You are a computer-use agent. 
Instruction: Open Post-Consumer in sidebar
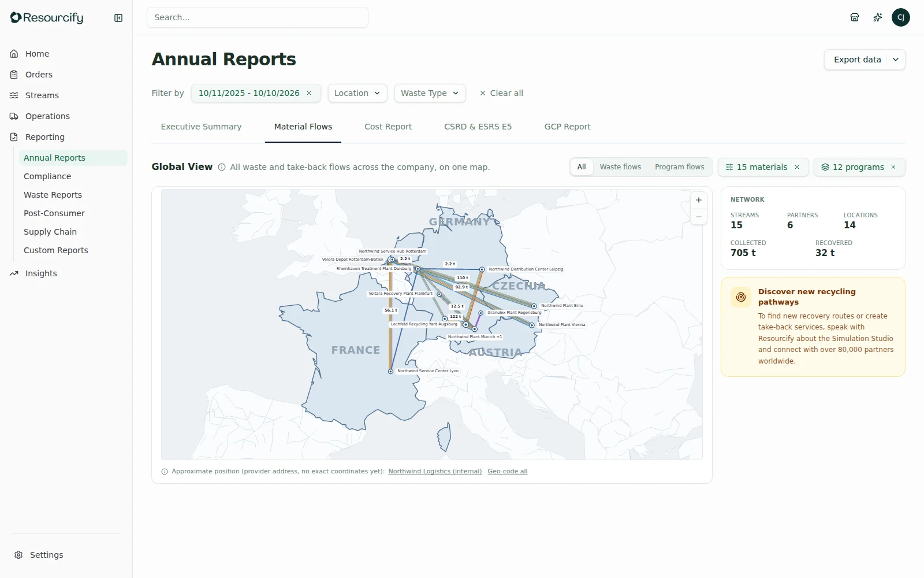(73, 213)
